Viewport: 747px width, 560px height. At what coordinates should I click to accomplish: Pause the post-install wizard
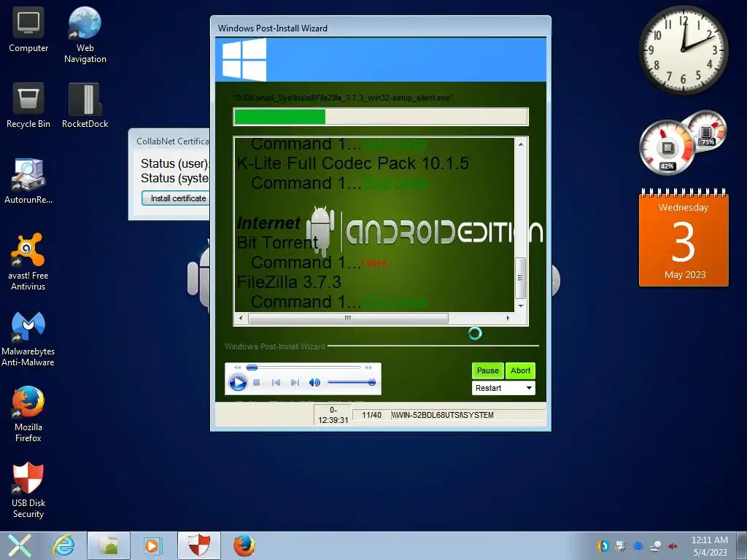pyautogui.click(x=488, y=370)
